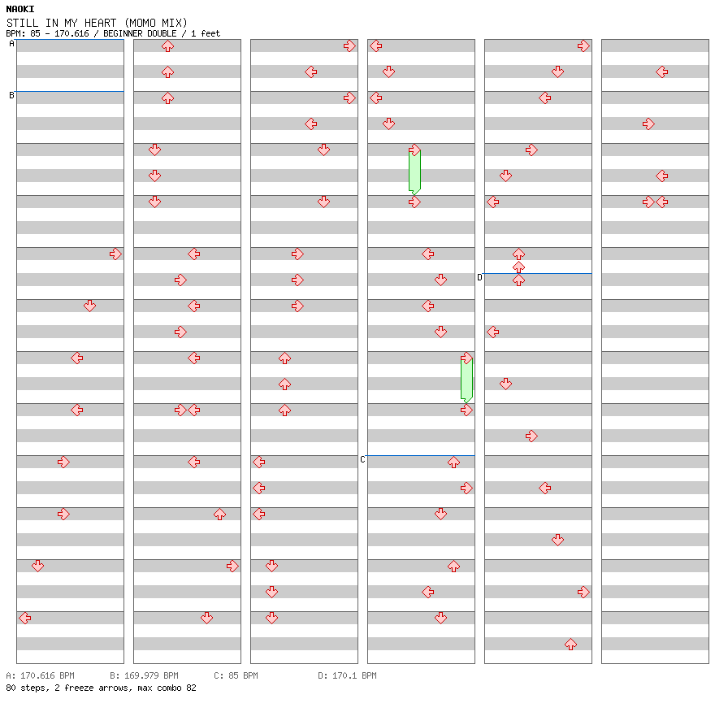
Task: Select the legend entry B: 169.979 BPM
Action: pyautogui.click(x=144, y=675)
